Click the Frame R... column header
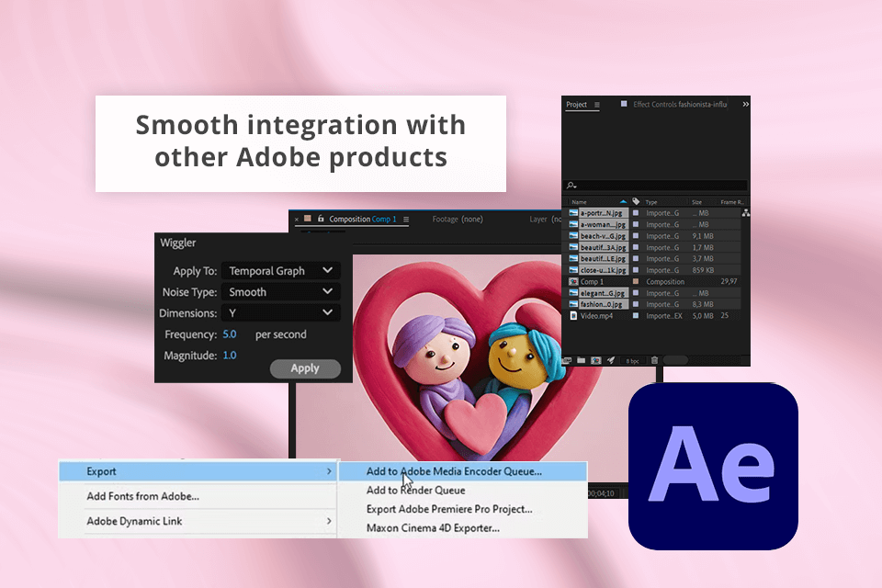 (732, 202)
